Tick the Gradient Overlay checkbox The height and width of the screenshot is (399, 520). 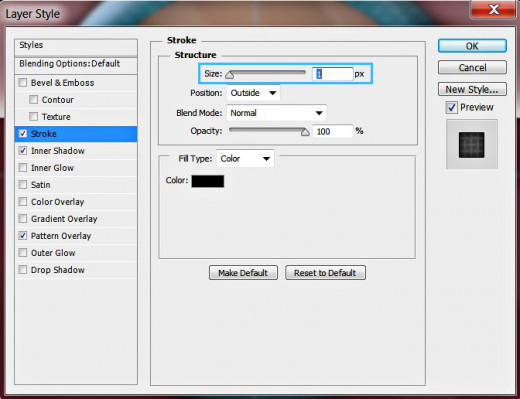23,218
